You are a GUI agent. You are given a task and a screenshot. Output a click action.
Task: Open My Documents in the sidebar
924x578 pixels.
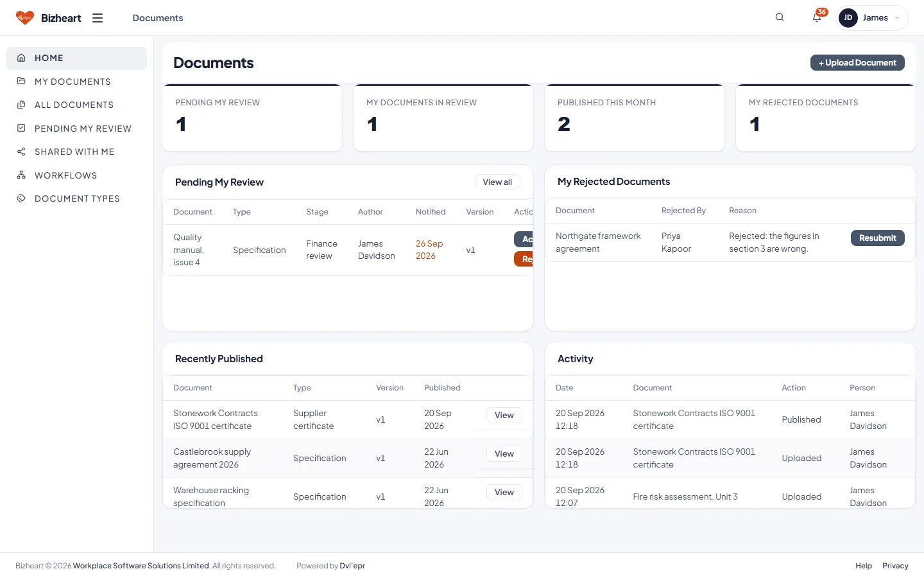coord(76,82)
